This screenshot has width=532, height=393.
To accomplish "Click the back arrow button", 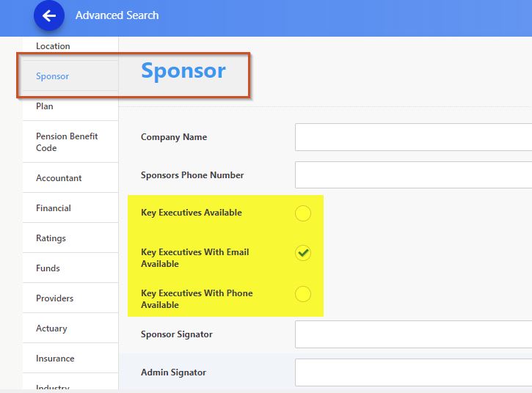I will pos(49,15).
